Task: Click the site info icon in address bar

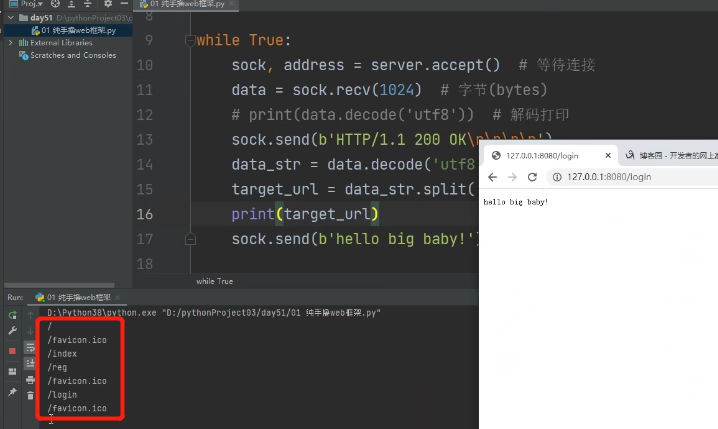Action: [557, 177]
